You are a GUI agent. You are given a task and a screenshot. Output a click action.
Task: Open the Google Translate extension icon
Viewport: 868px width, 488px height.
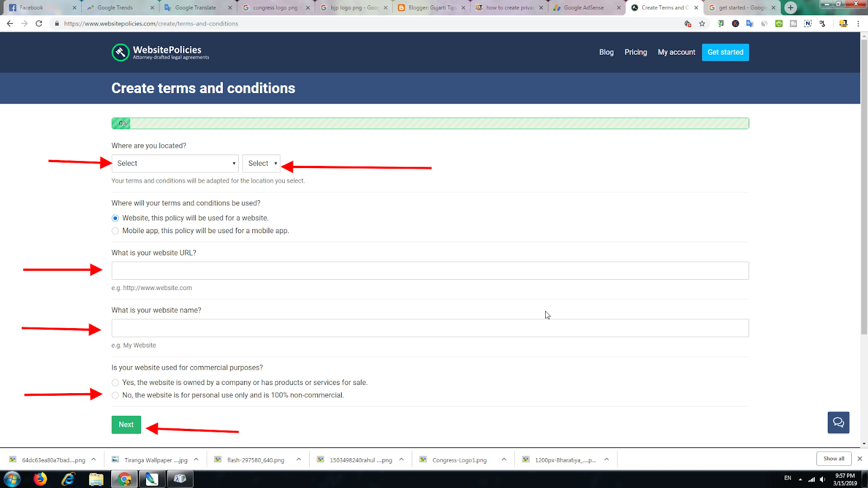[750, 23]
